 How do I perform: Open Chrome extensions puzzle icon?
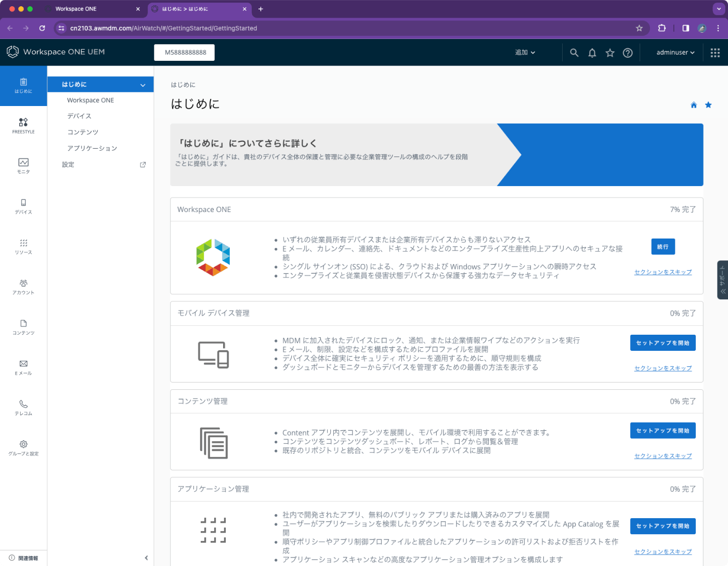661,28
